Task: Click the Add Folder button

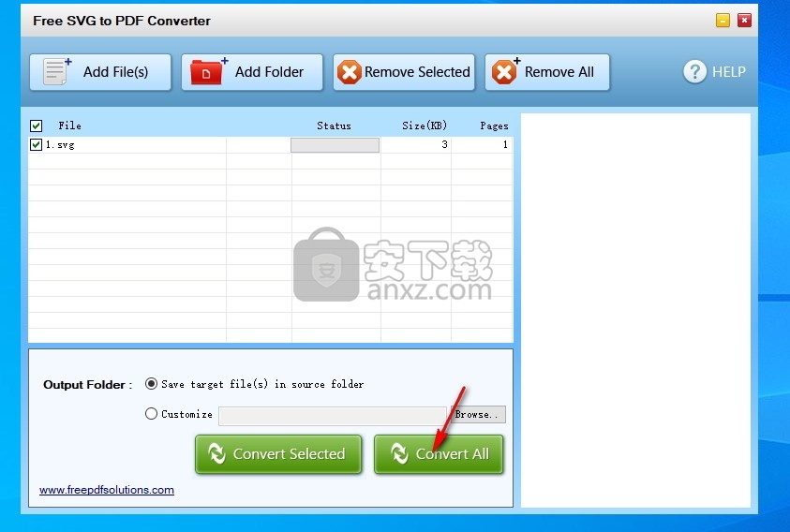Action: [x=252, y=72]
